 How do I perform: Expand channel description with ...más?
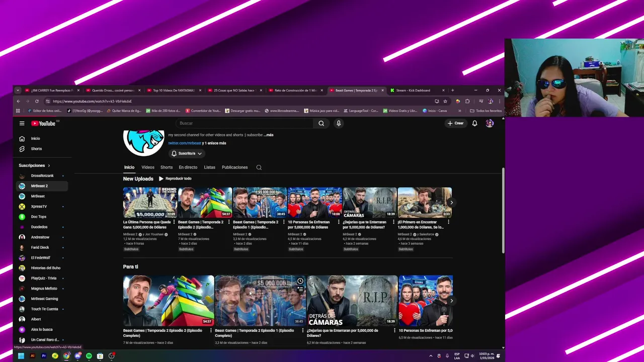click(269, 135)
